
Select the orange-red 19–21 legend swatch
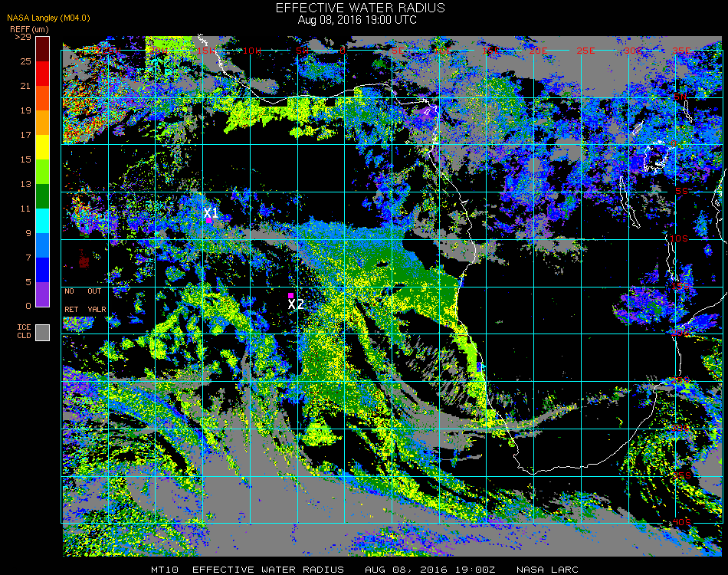(43, 98)
